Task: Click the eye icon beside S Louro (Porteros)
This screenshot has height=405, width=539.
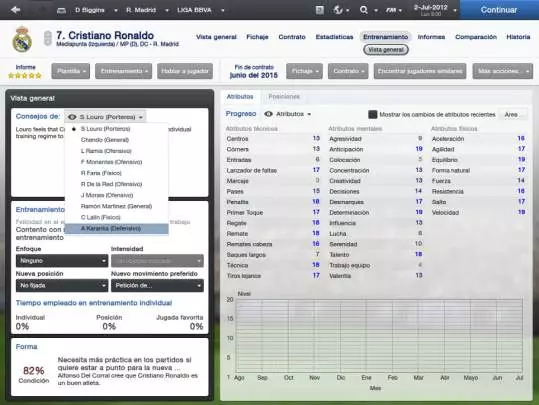Action: [x=72, y=117]
